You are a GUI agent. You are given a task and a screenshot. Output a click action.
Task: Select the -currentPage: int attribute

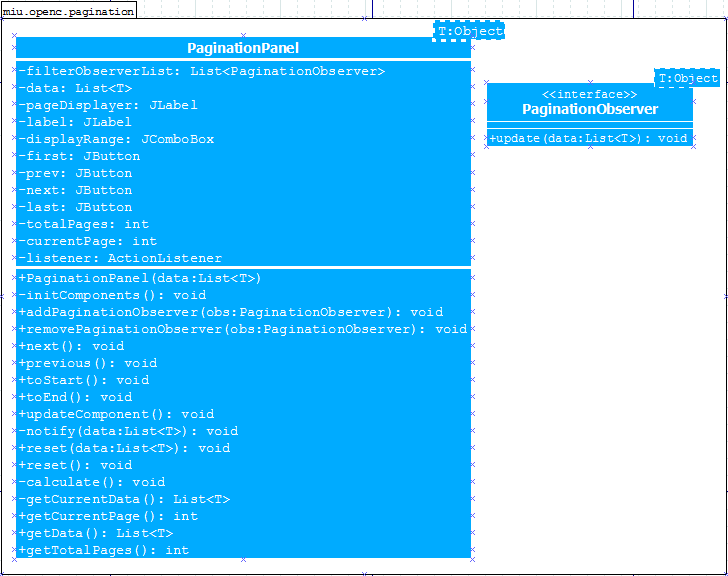point(88,241)
